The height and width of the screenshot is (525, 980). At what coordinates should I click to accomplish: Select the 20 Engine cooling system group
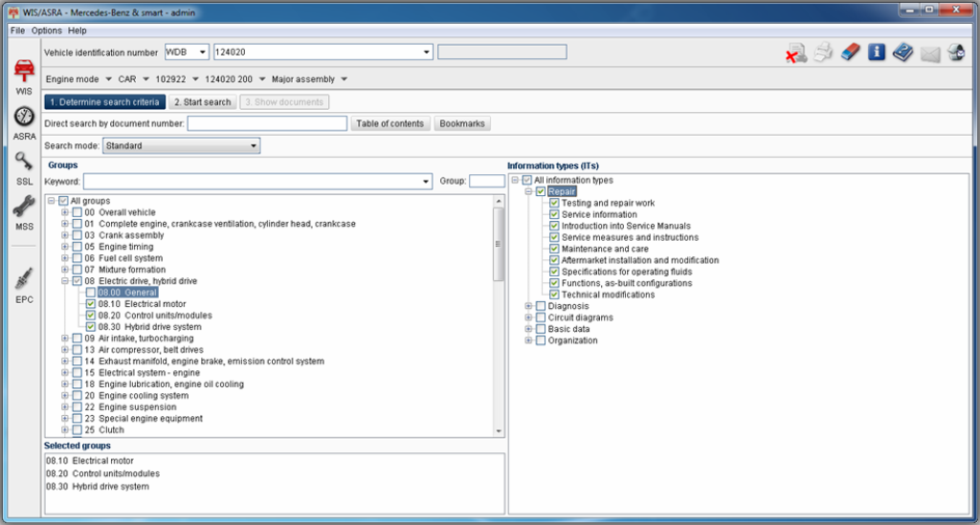(x=136, y=396)
